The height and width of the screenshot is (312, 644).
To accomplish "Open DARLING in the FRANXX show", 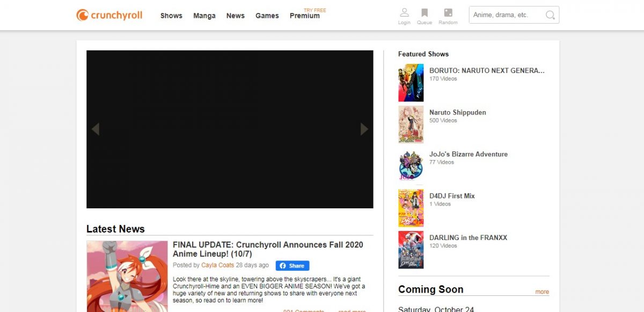I will tap(468, 237).
